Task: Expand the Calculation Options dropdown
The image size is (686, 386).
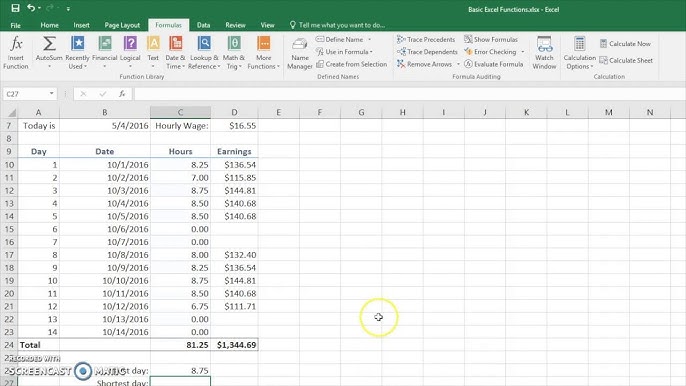Action: tap(580, 53)
